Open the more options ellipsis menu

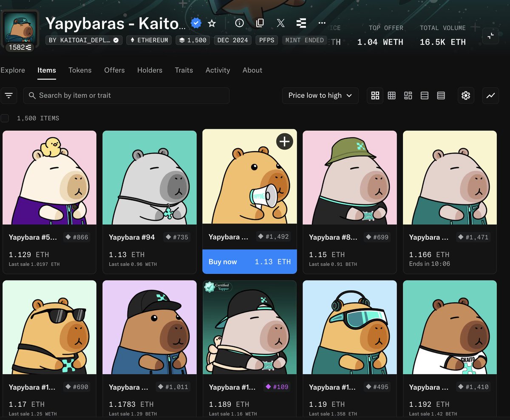[322, 23]
